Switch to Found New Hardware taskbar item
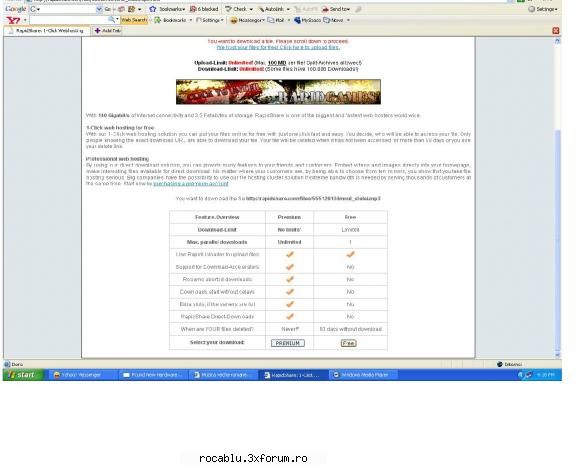581x465 pixels. [153, 375]
